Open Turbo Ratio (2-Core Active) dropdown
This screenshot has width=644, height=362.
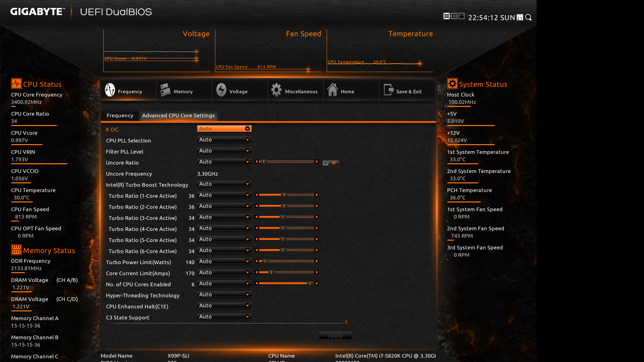point(224,206)
